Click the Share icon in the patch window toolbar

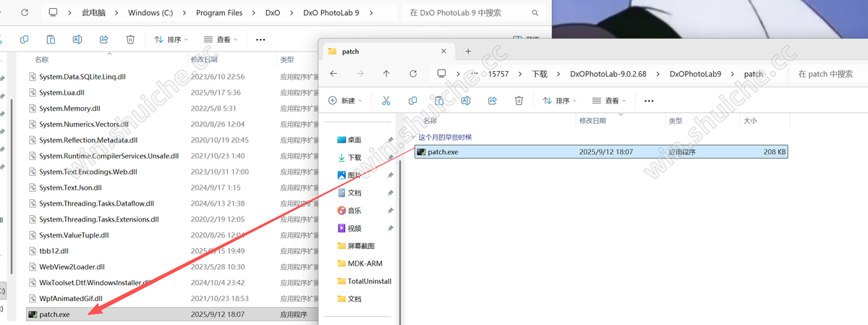point(493,101)
